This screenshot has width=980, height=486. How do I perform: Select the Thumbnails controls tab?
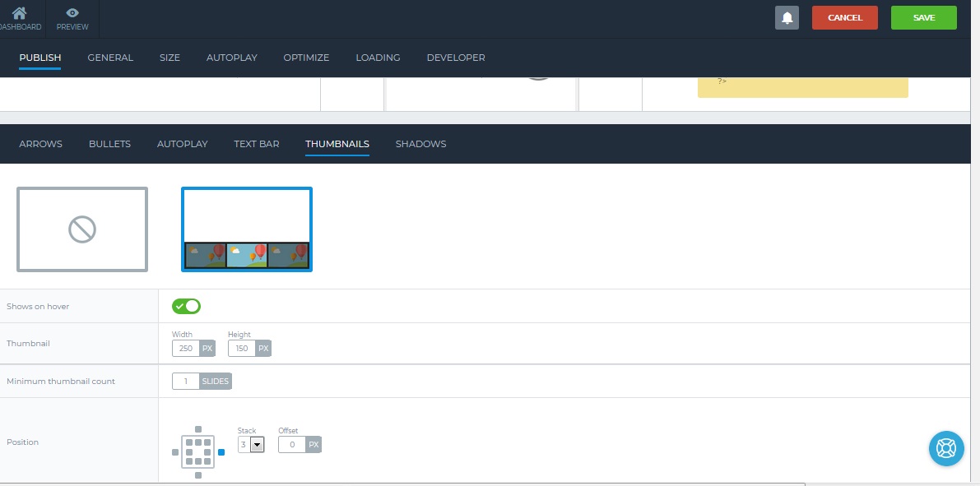[337, 144]
